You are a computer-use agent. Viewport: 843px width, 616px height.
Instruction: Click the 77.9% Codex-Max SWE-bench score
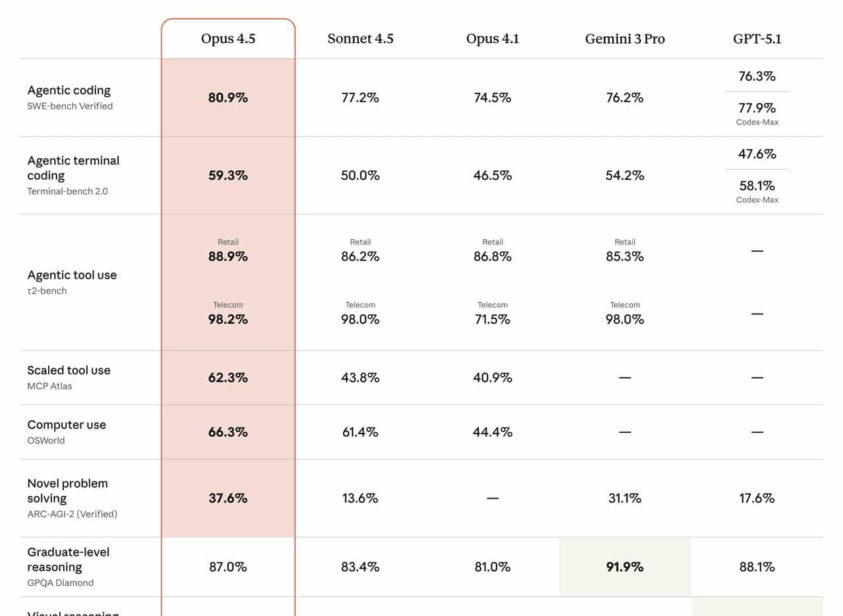coord(757,108)
